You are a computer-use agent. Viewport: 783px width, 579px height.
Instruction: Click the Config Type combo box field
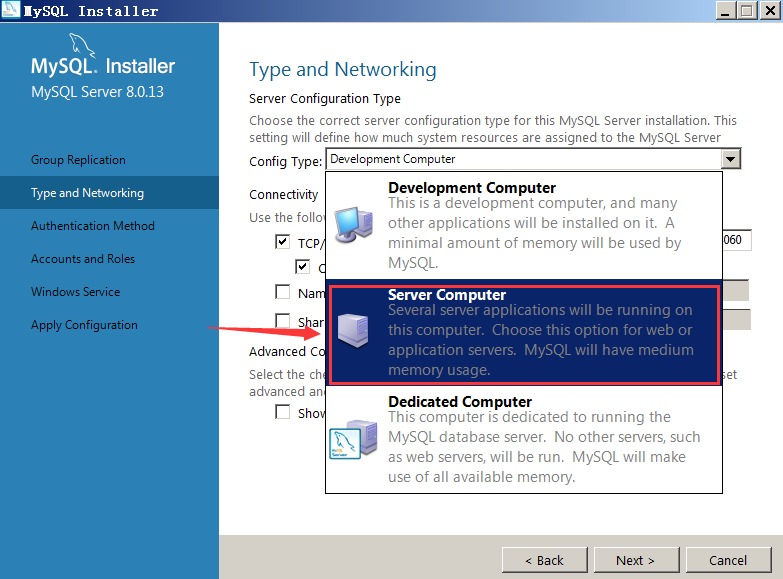point(533,159)
